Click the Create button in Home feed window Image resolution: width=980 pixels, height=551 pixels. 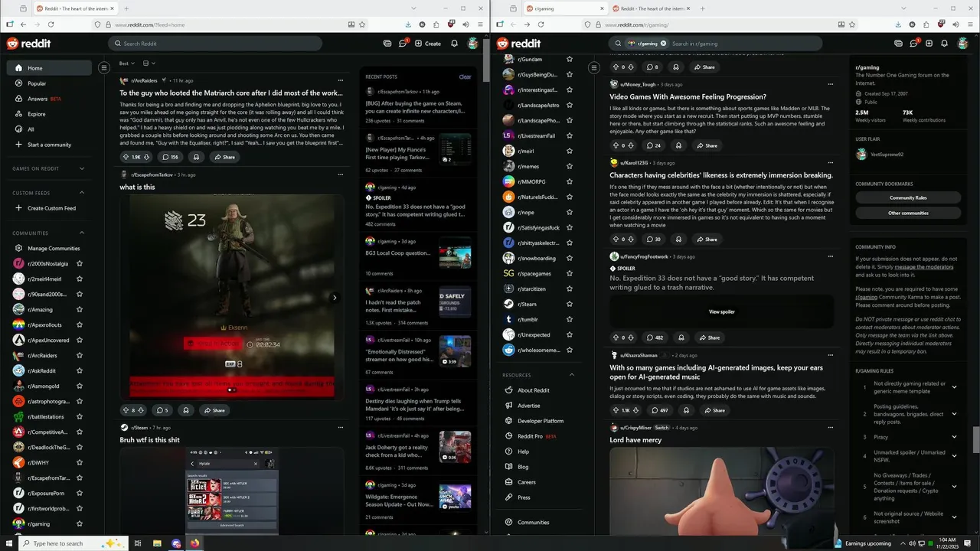[x=428, y=44]
